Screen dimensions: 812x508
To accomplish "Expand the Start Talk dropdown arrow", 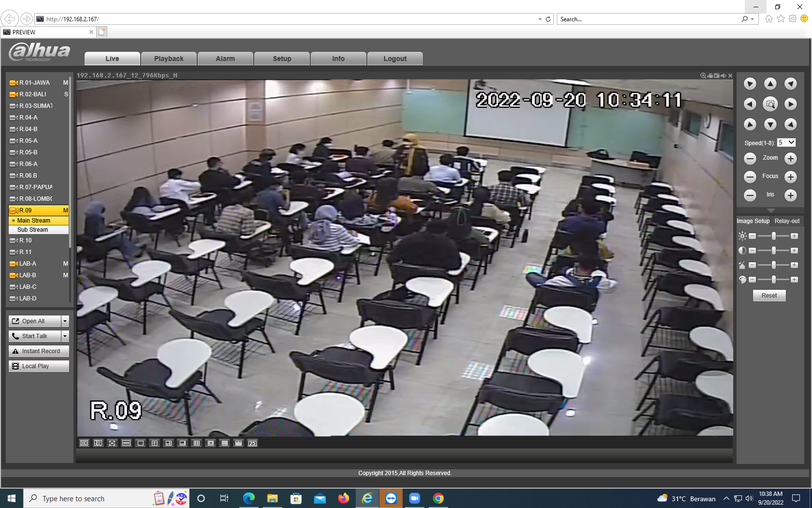I will tap(65, 336).
